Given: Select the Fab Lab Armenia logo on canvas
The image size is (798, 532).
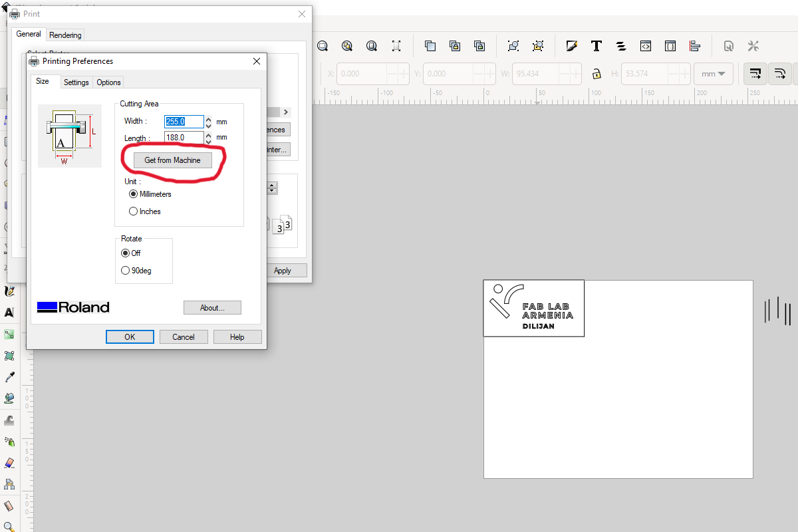Looking at the screenshot, I should coord(534,309).
